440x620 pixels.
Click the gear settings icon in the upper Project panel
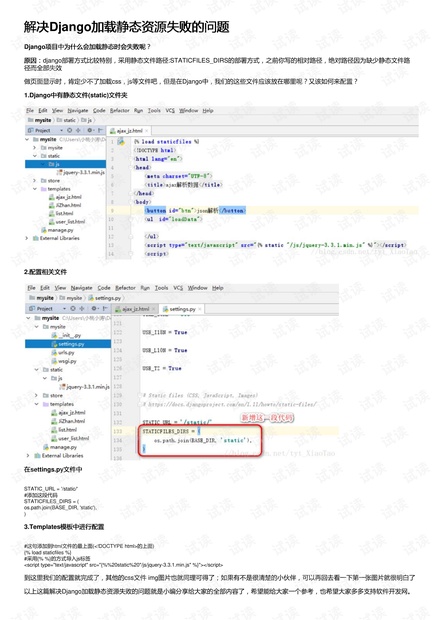coord(90,130)
